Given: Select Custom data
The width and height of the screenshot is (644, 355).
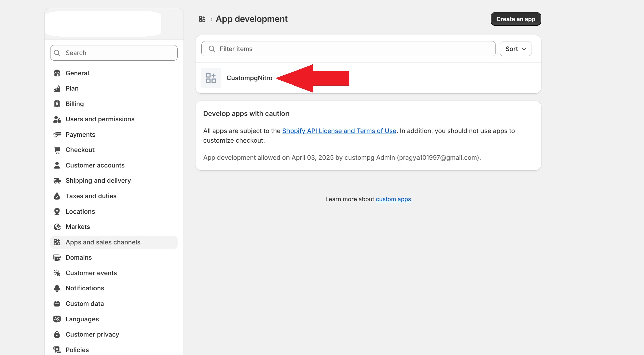Looking at the screenshot, I should click(x=114, y=304).
